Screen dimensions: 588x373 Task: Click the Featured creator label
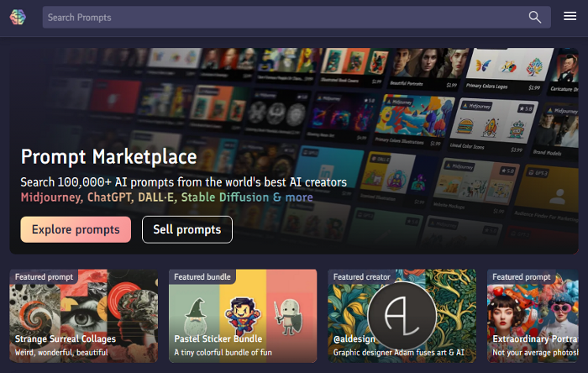(x=362, y=276)
